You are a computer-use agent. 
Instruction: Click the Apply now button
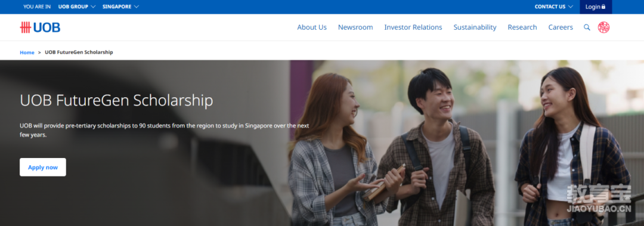click(43, 167)
